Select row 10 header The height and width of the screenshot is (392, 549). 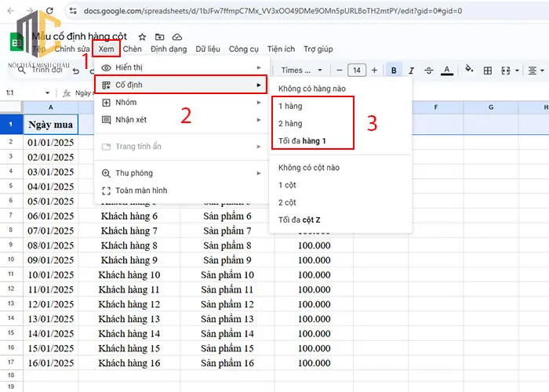[x=11, y=260]
